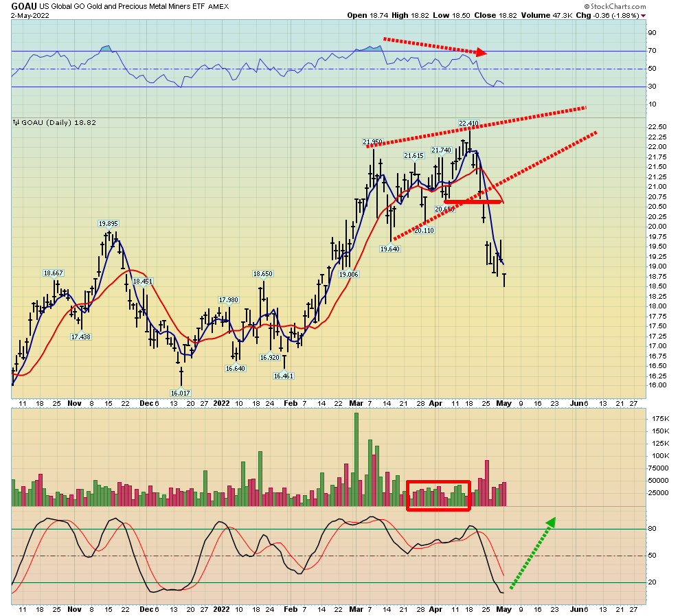Viewport: 680px width, 616px height.
Task: Click the 'Volume 47.3K' reading
Action: click(x=547, y=15)
